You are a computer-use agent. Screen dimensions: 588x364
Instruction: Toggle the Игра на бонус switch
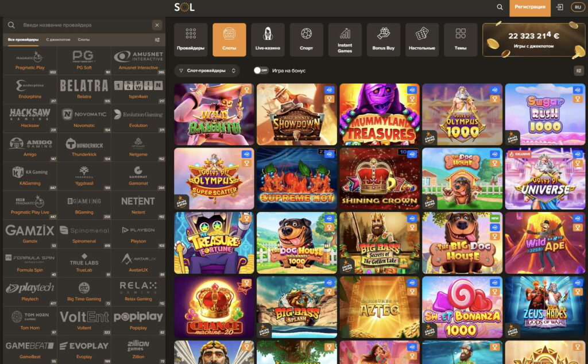(x=261, y=71)
